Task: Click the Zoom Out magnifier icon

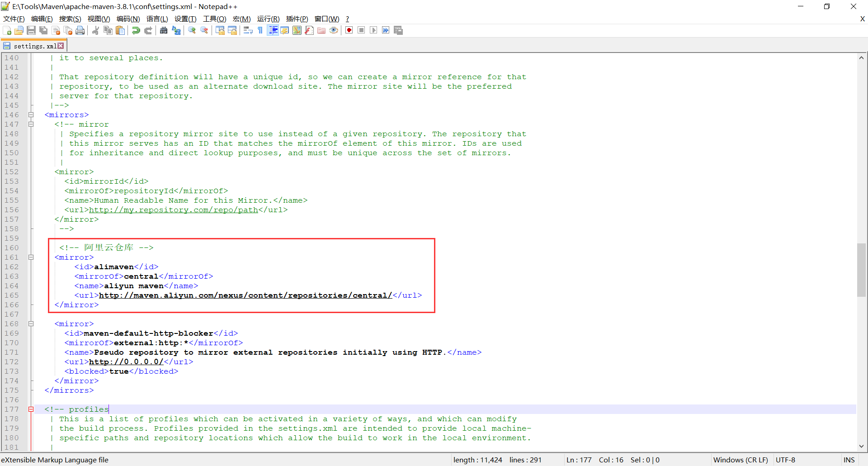Action: [204, 30]
